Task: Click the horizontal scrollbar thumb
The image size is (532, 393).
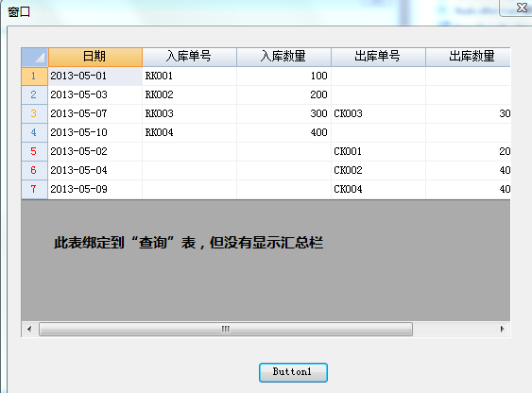Action: [x=226, y=329]
